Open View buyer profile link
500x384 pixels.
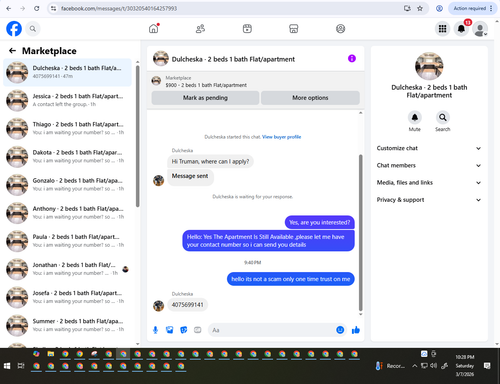coord(281,137)
